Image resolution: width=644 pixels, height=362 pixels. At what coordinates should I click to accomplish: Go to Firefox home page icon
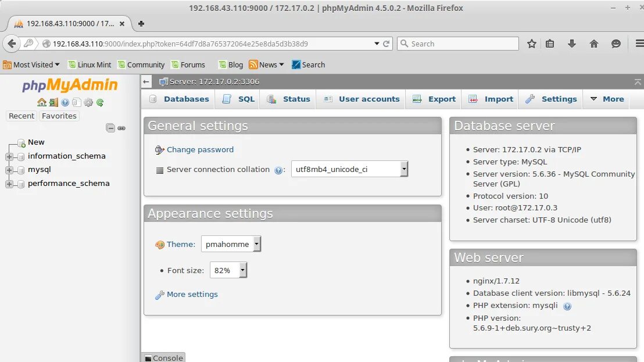594,44
